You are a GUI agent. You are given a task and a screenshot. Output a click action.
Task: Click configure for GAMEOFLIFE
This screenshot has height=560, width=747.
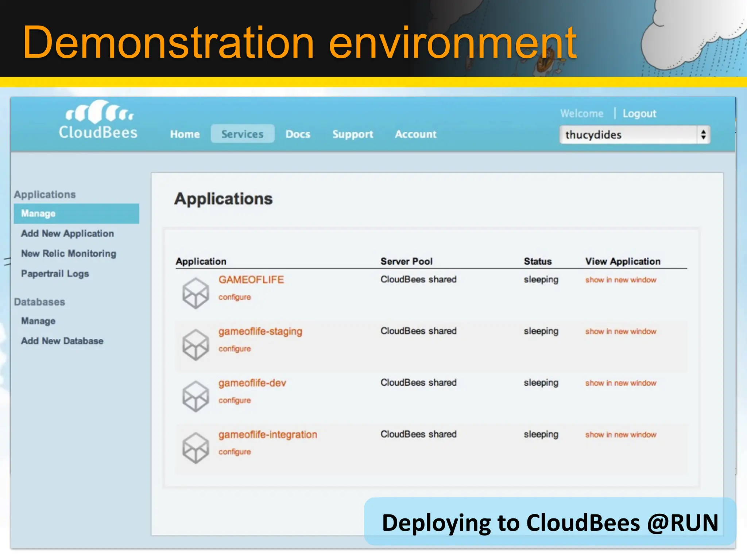click(235, 297)
